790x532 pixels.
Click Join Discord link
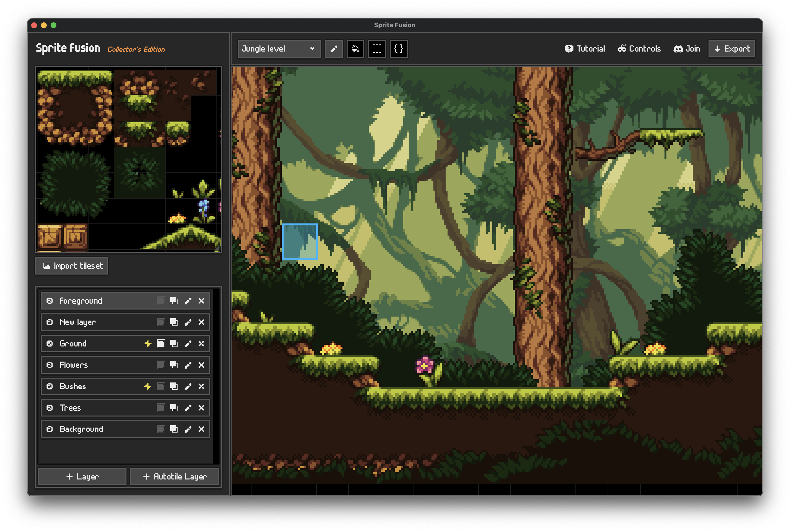[686, 49]
